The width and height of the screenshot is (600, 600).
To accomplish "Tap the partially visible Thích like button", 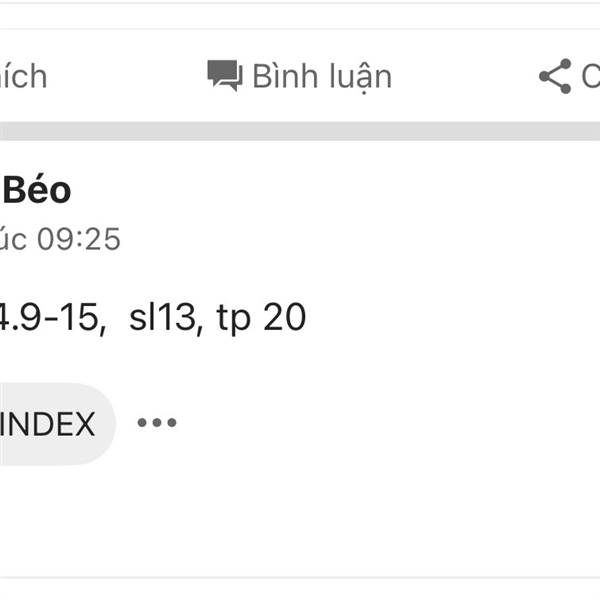I will coord(23,76).
